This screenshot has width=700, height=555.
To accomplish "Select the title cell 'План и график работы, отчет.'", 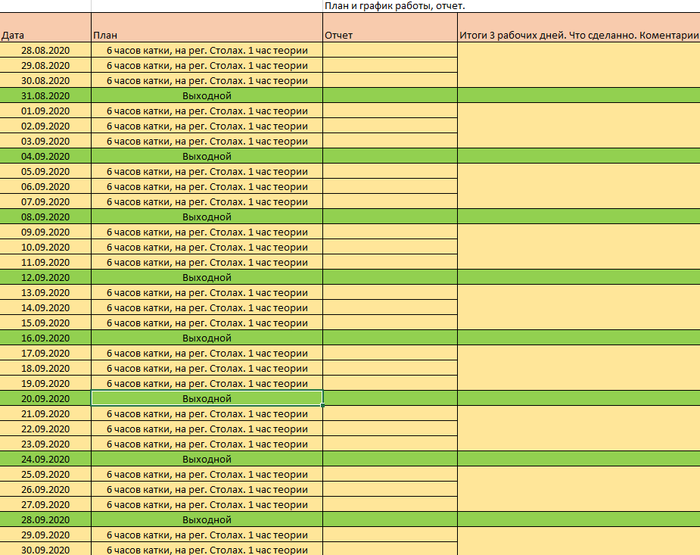I will tap(395, 6).
